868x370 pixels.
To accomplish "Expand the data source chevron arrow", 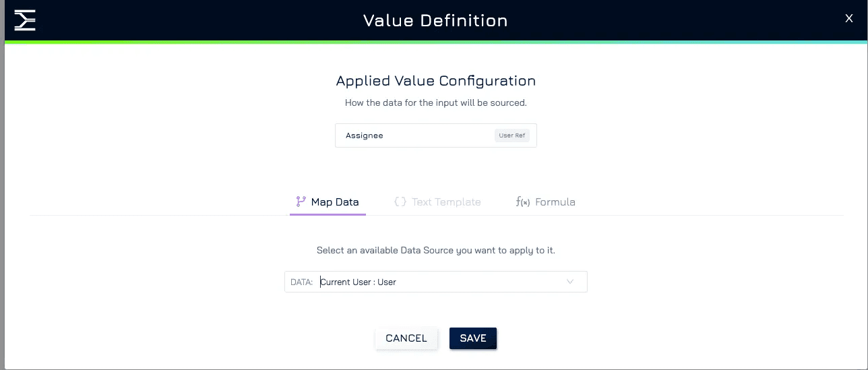I will (570, 282).
